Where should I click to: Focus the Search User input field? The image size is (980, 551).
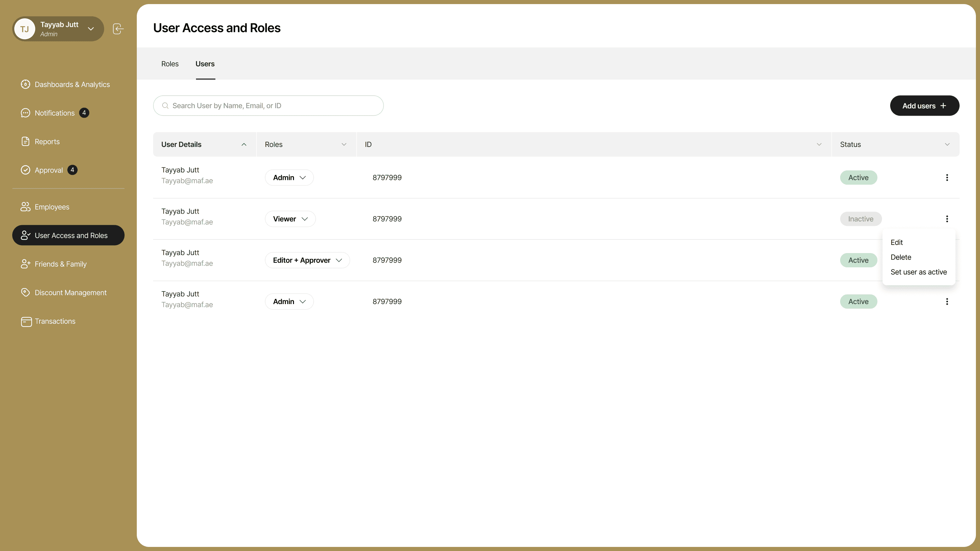coord(268,106)
